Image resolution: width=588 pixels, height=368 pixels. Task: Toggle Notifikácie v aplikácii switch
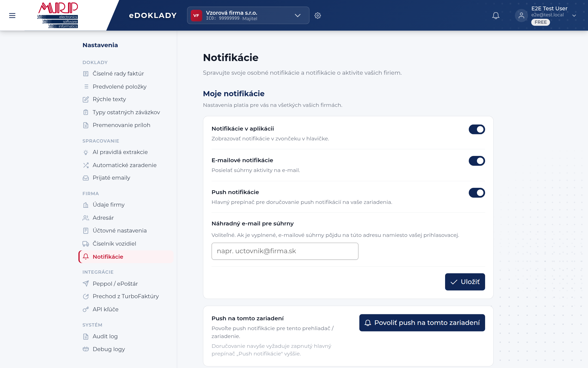point(477,129)
